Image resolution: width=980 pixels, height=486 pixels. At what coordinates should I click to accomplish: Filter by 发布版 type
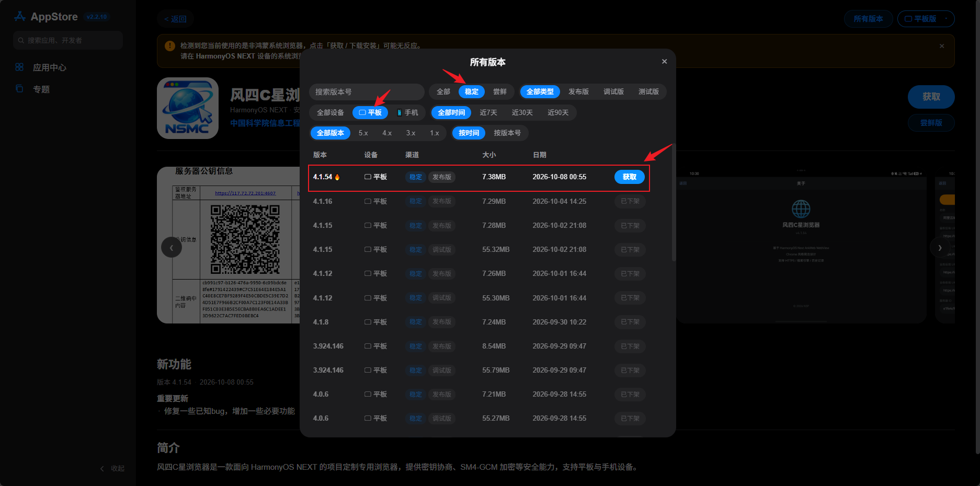coord(579,91)
